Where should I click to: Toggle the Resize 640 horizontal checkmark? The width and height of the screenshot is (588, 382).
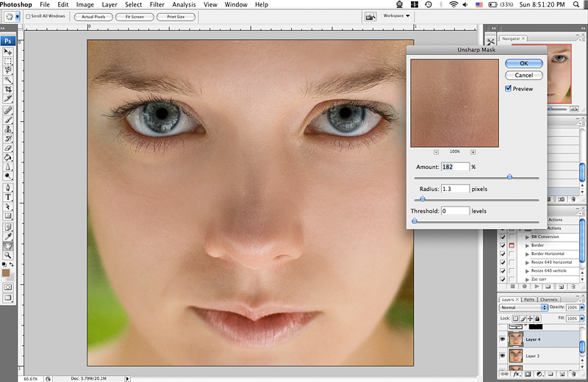(x=503, y=262)
